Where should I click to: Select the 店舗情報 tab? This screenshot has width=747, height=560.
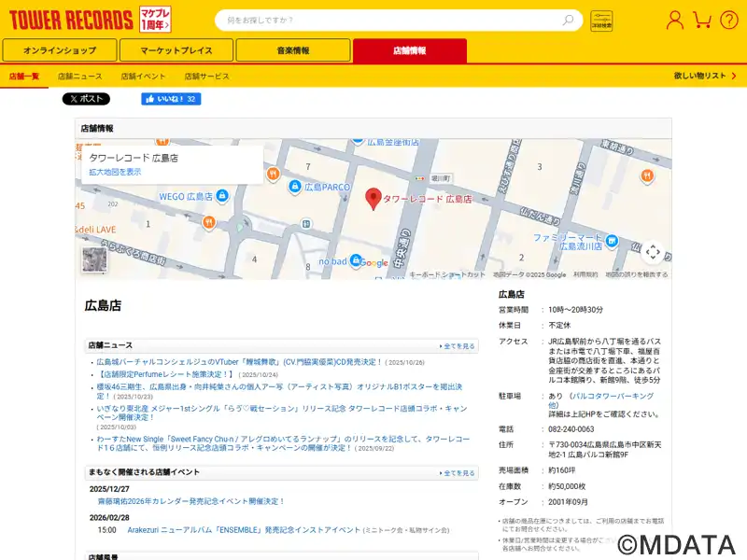pyautogui.click(x=410, y=50)
